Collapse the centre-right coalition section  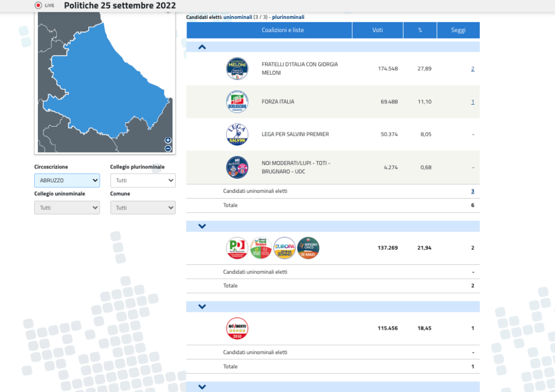[x=202, y=47]
